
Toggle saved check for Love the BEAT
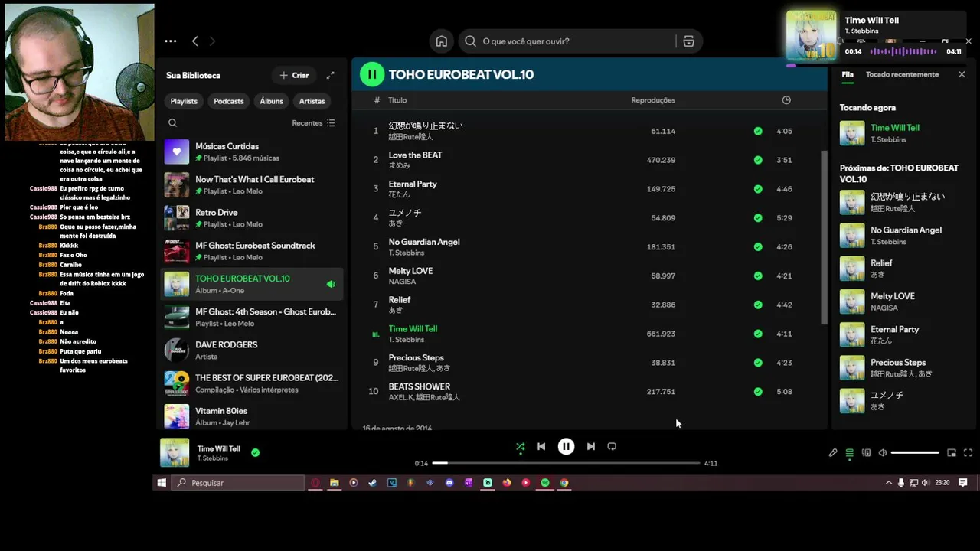758,160
